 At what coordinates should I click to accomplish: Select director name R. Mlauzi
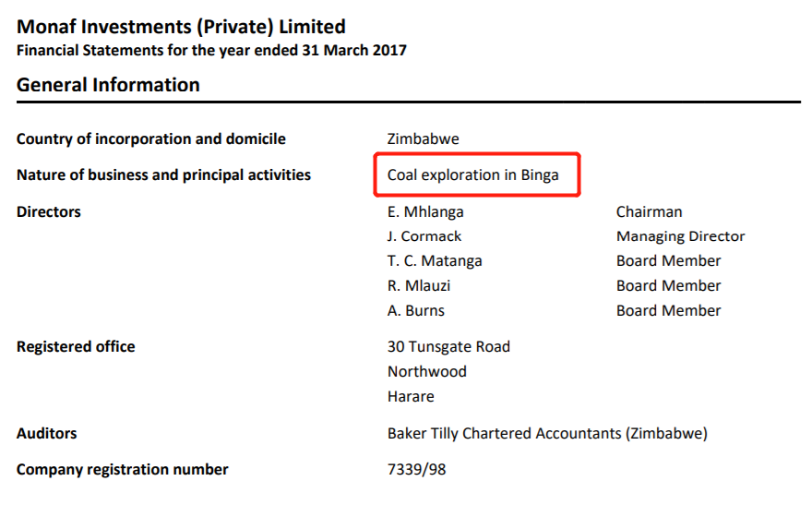[419, 285]
